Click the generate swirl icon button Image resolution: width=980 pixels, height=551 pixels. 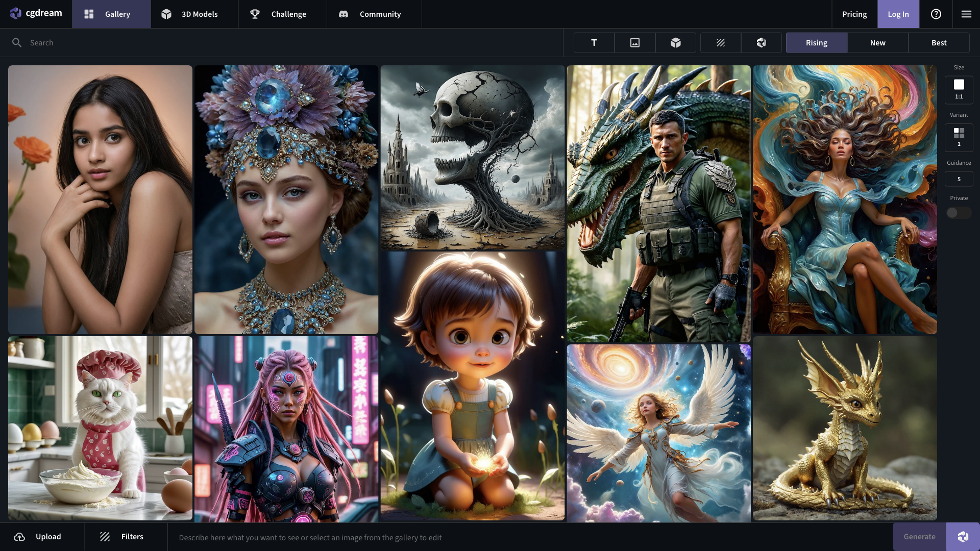tap(963, 537)
